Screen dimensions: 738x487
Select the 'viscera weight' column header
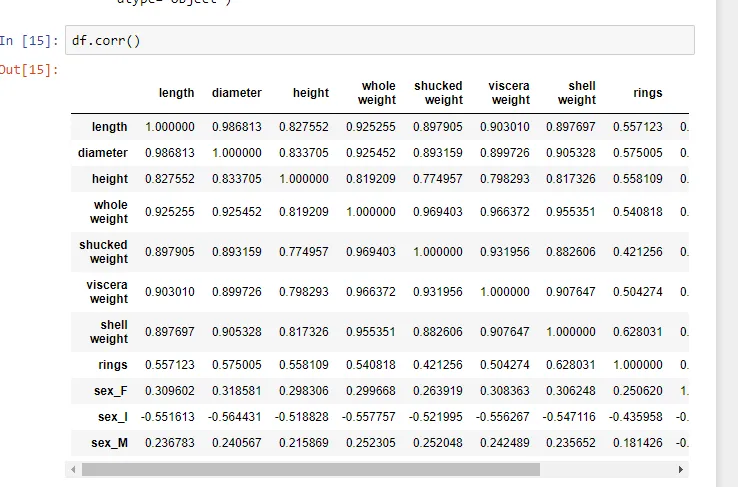tap(509, 93)
